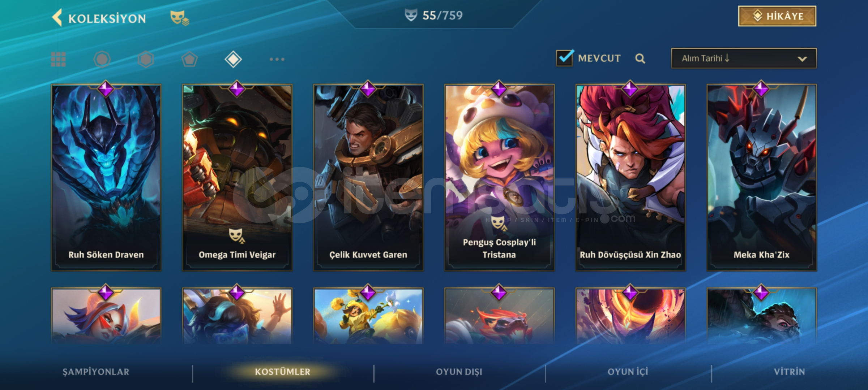Image resolution: width=868 pixels, height=390 pixels.
Task: Select the Meka Kha'Zix skin card
Action: (762, 177)
